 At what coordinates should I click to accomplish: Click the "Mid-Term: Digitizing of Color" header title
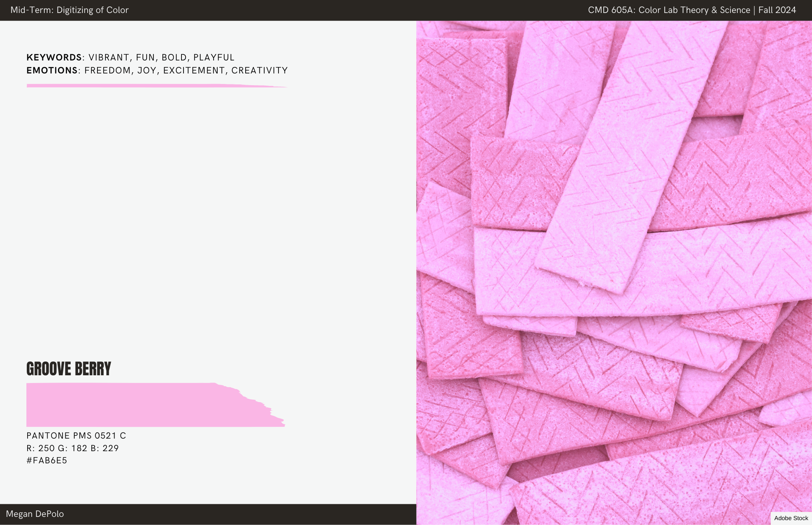pos(69,10)
